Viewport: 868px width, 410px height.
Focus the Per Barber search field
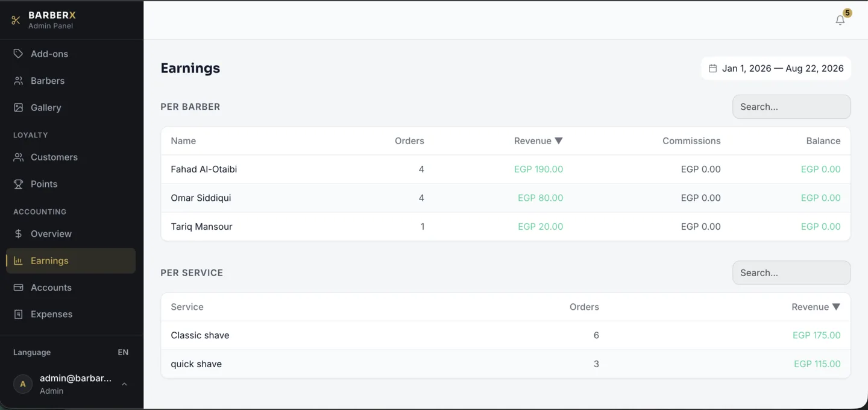(x=791, y=107)
